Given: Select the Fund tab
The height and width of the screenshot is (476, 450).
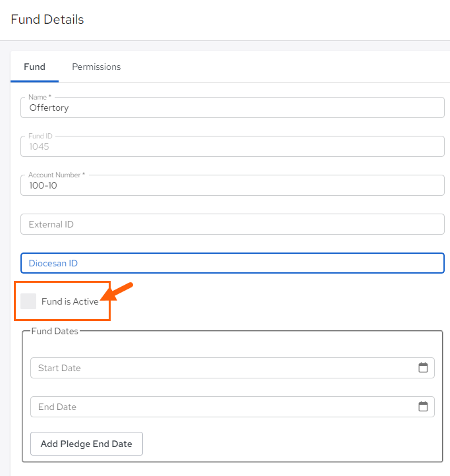Looking at the screenshot, I should pos(35,67).
